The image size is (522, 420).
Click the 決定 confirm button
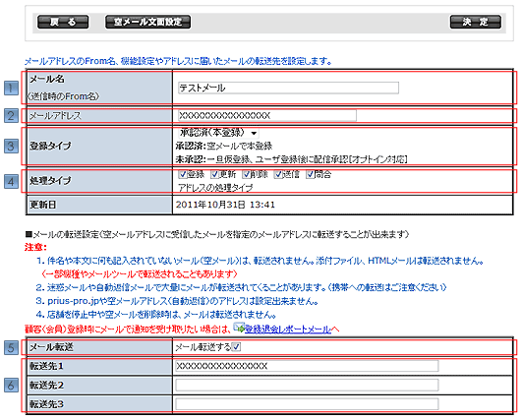[x=476, y=22]
